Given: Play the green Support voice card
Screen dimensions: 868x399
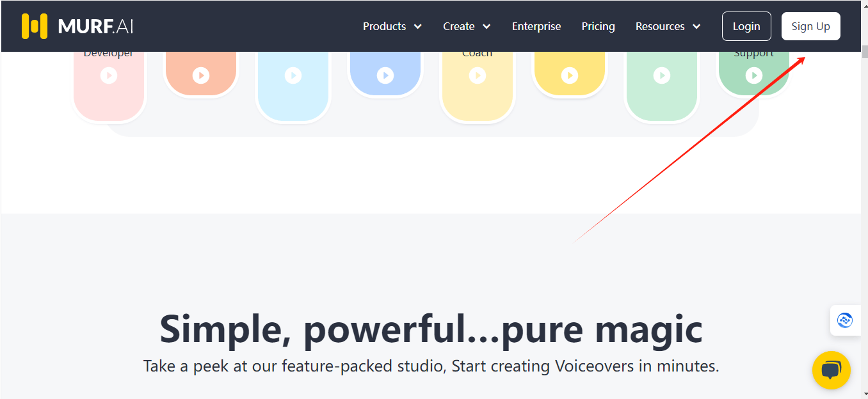Looking at the screenshot, I should [x=754, y=75].
